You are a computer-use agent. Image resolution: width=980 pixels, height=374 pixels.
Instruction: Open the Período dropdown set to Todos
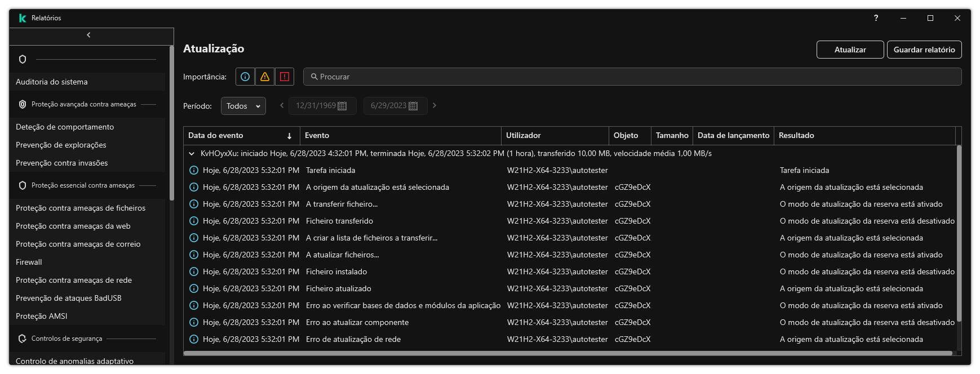coord(243,106)
